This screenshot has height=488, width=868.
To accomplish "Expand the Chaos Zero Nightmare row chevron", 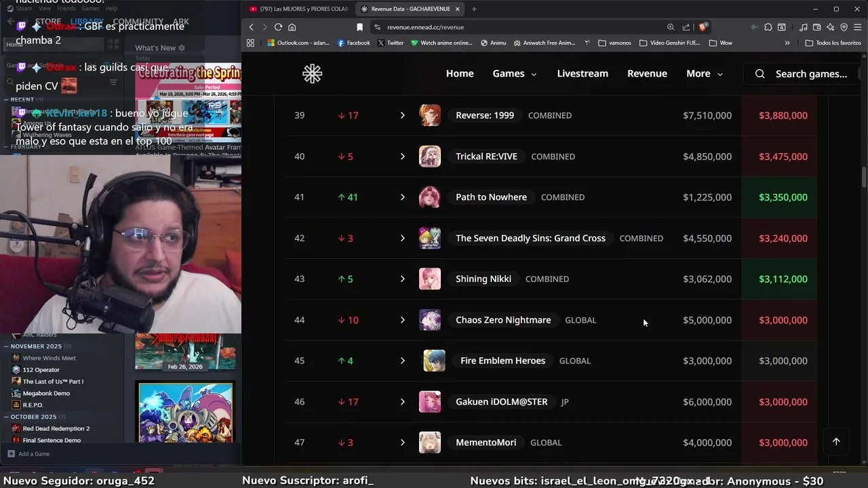I will click(x=402, y=320).
